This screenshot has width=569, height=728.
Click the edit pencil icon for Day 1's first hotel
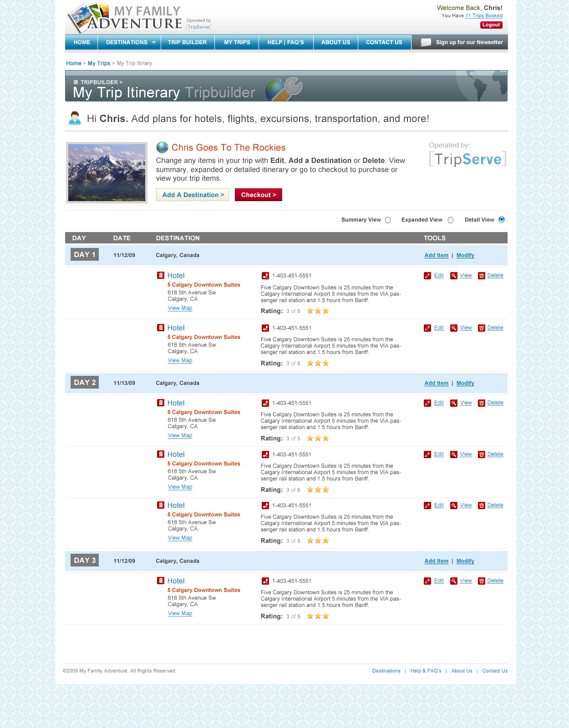pos(427,276)
